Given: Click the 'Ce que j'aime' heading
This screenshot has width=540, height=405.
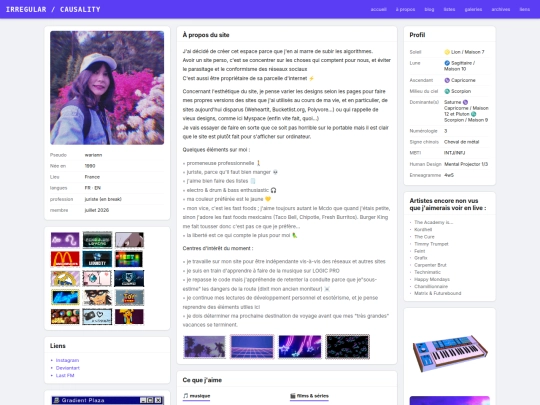Looking at the screenshot, I should click(x=202, y=380).
